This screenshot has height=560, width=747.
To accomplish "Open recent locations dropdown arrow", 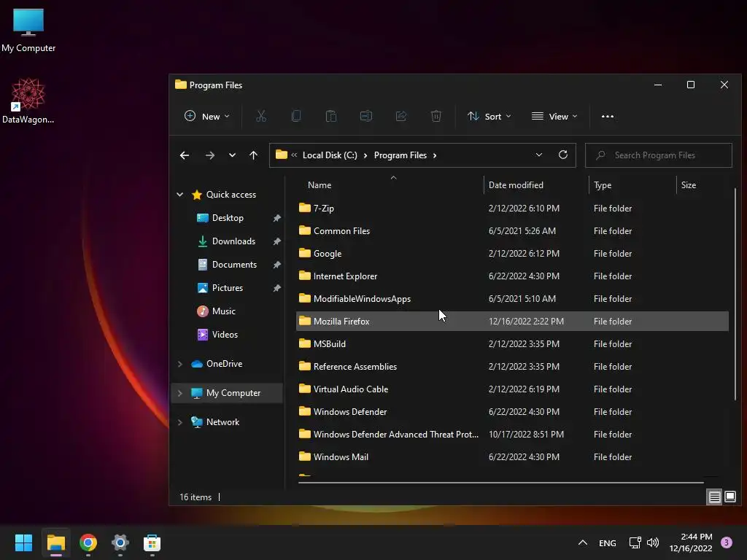I will 232,155.
